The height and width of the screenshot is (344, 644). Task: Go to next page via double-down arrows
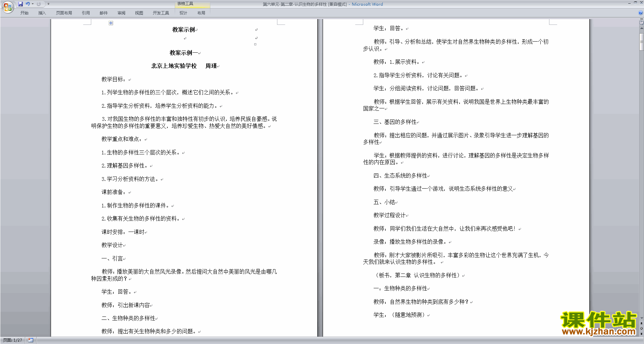[x=642, y=334]
